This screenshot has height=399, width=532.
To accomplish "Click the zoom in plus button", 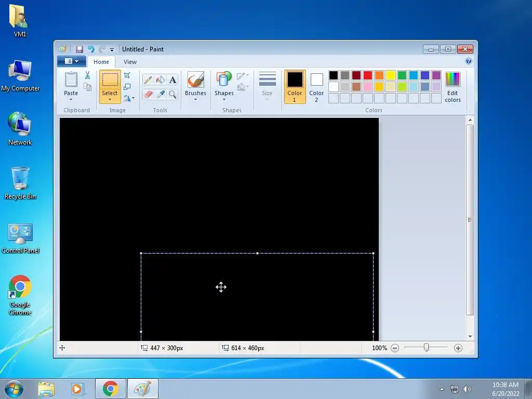I will (x=458, y=348).
